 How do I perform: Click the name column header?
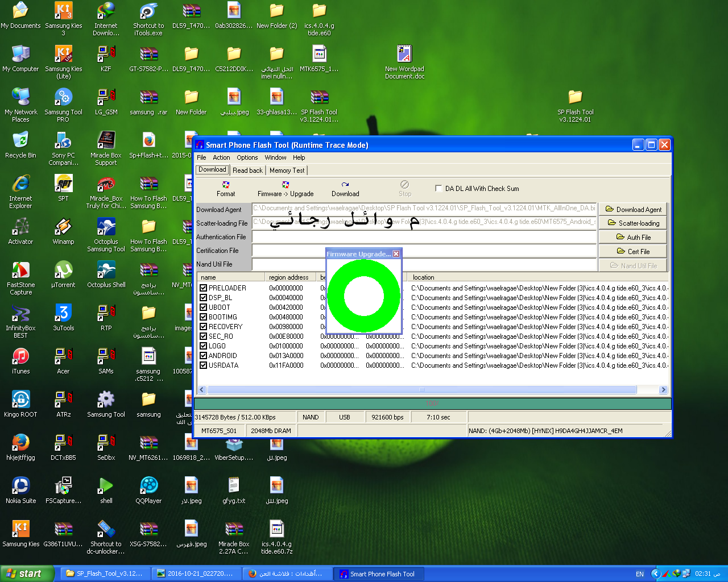click(x=231, y=277)
